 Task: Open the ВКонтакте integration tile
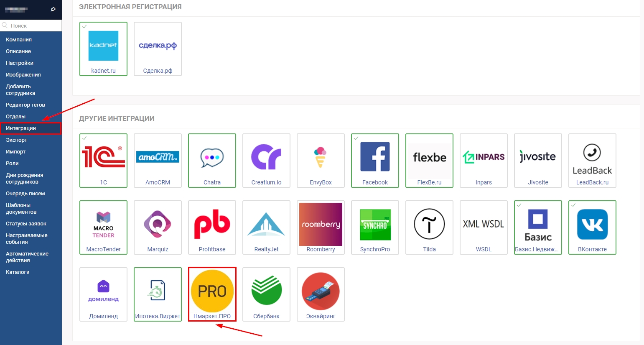592,227
